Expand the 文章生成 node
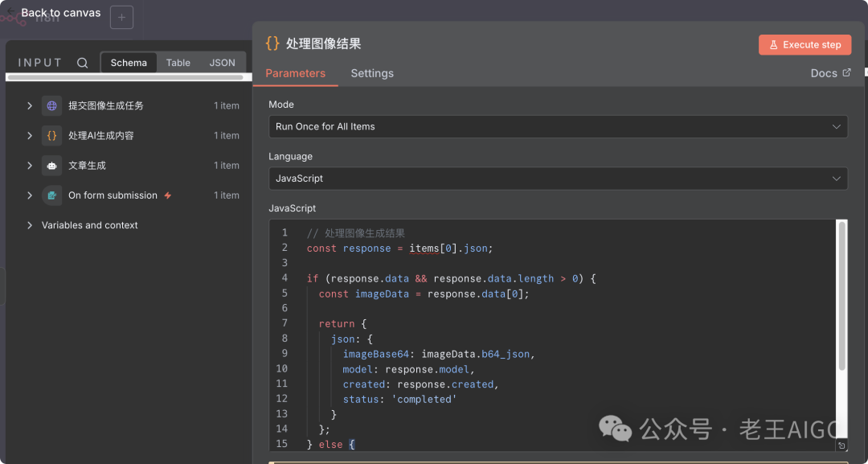 coord(30,165)
